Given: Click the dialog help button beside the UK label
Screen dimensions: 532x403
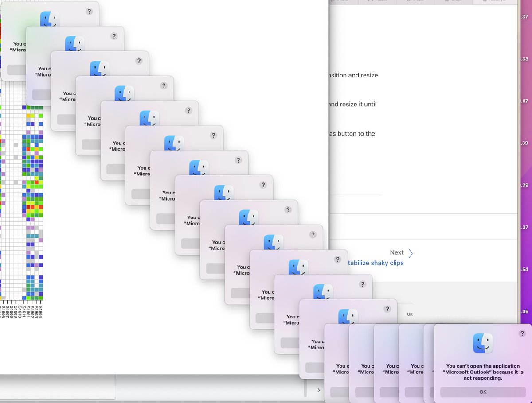Looking at the screenshot, I should pyautogui.click(x=387, y=309).
